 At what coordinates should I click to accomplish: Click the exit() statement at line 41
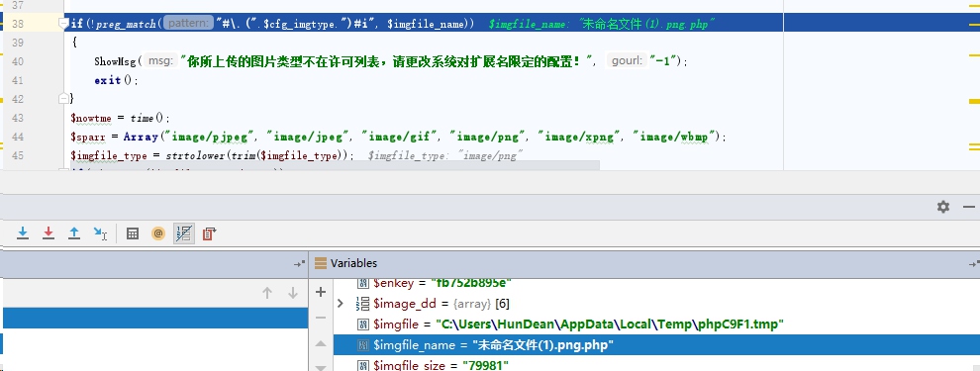116,80
